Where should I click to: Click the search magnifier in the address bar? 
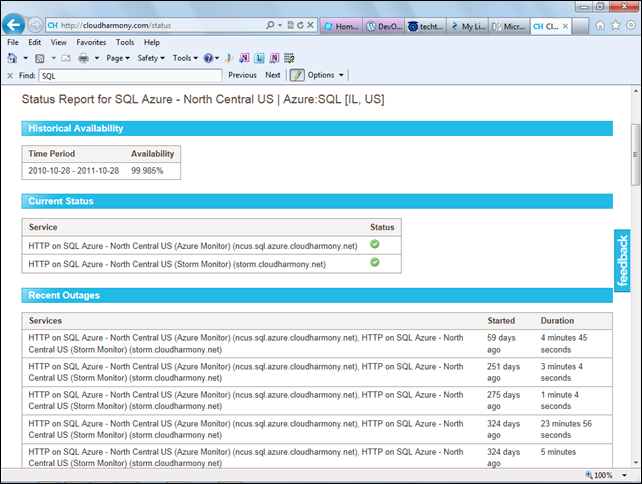(270, 25)
